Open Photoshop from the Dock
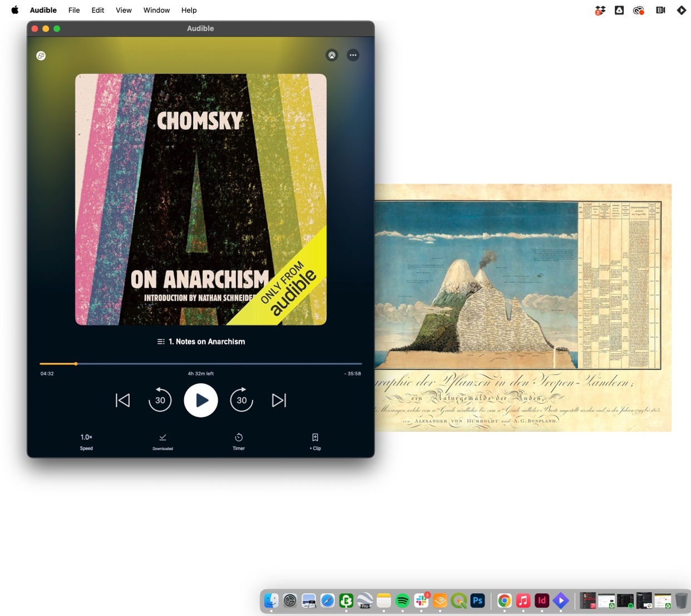691x616 pixels. coord(477,601)
